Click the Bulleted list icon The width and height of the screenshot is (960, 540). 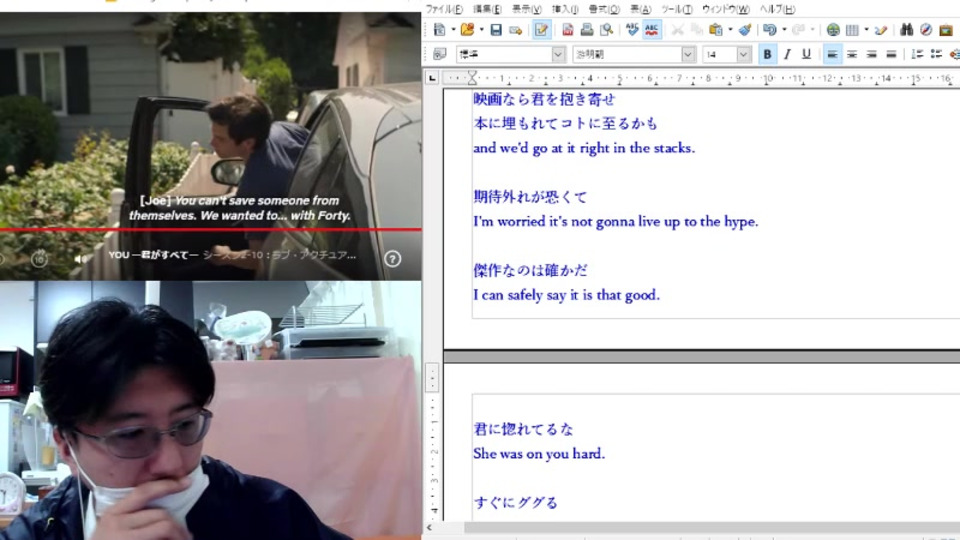tap(936, 54)
